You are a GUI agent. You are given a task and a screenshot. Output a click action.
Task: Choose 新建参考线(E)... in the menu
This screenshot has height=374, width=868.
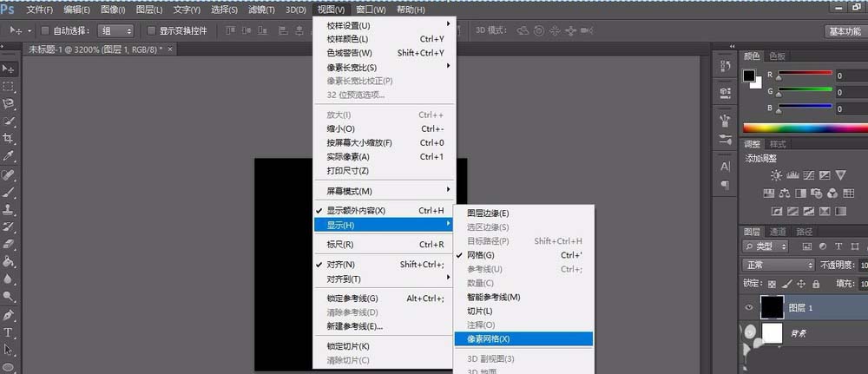coord(384,326)
